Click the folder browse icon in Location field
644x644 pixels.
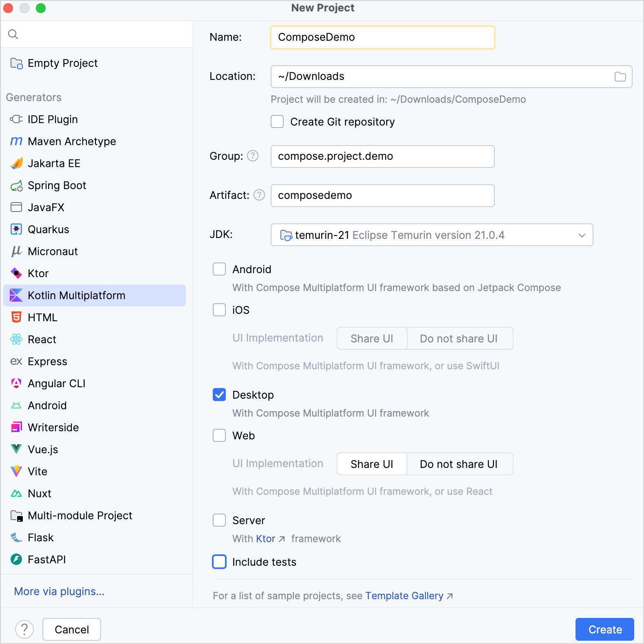620,77
